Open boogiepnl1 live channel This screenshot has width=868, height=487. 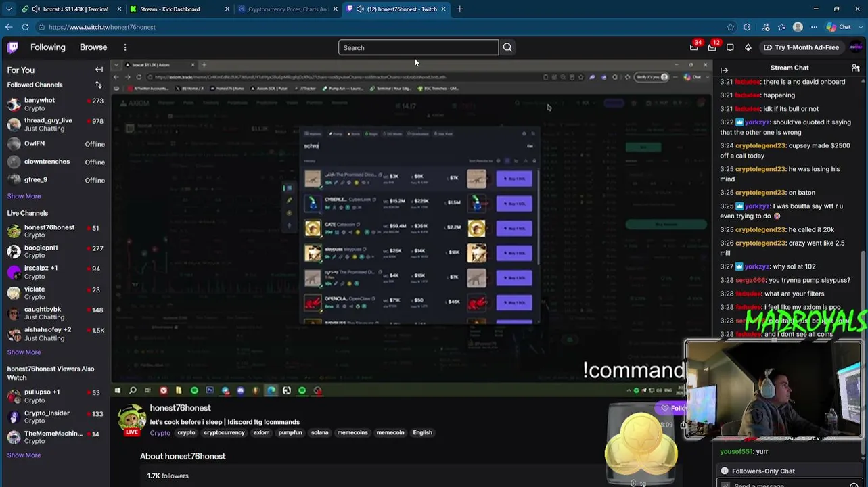pyautogui.click(x=55, y=252)
